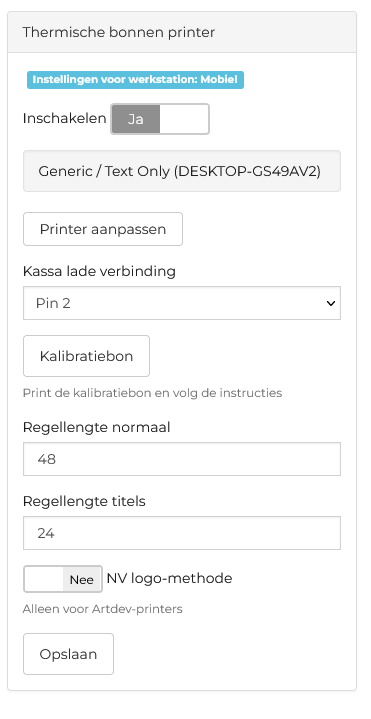
Task: Click the "Alleen voor Artdev-printers" hint text
Action: [103, 609]
